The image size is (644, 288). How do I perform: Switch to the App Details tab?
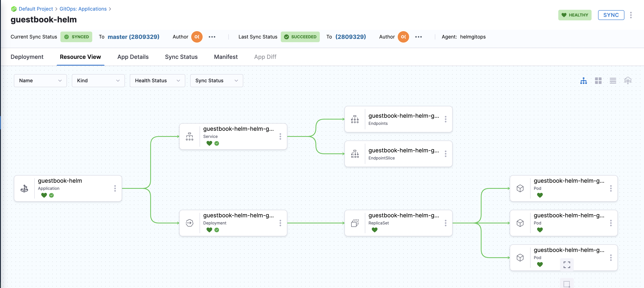click(133, 57)
